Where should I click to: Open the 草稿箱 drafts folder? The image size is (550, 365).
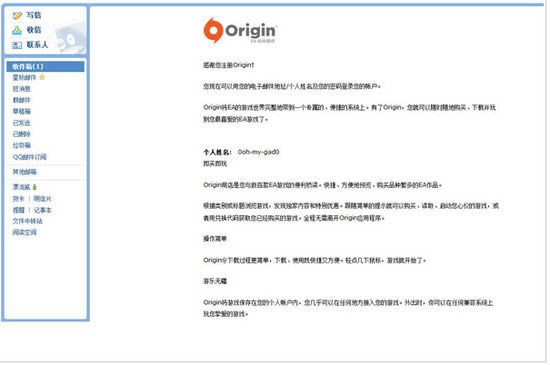click(21, 111)
